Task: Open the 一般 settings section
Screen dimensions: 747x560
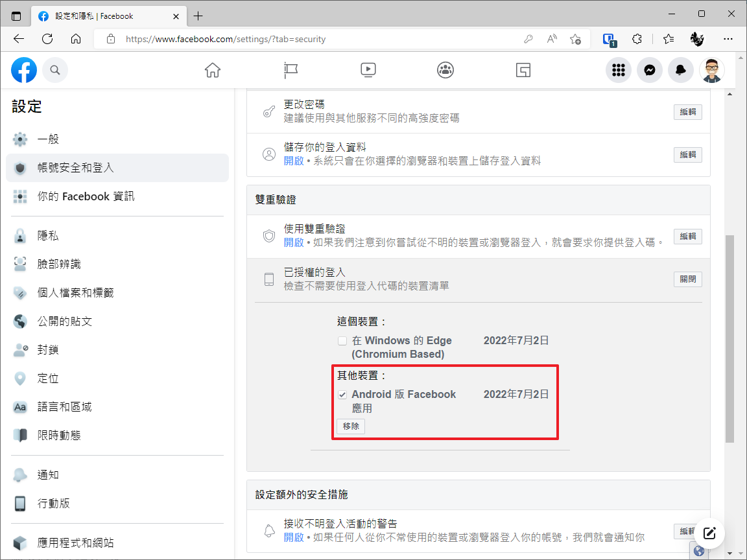Action: click(117, 139)
